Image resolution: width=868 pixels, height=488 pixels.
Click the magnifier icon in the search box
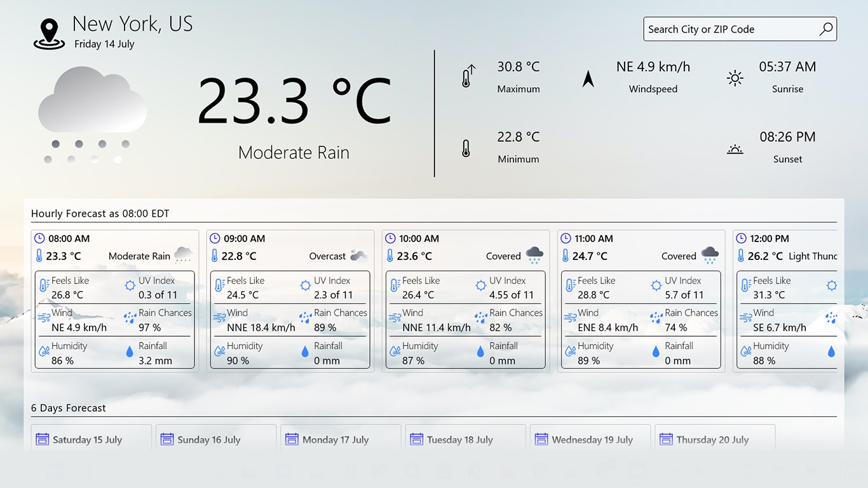click(825, 29)
